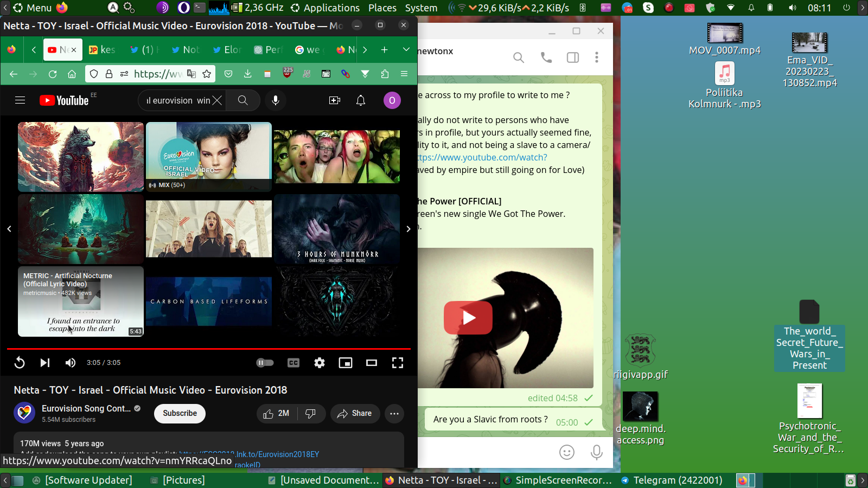Select MOV_0007.mp4 desktop file

click(725, 40)
